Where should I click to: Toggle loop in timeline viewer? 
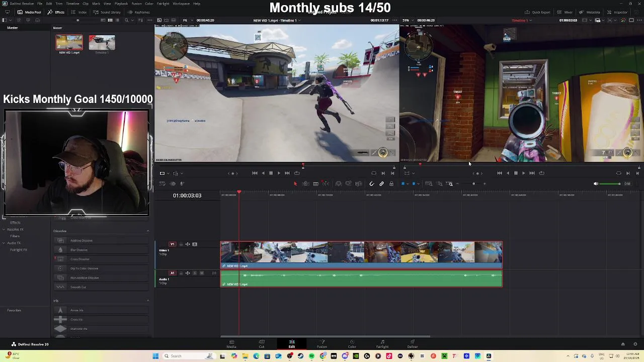[541, 173]
